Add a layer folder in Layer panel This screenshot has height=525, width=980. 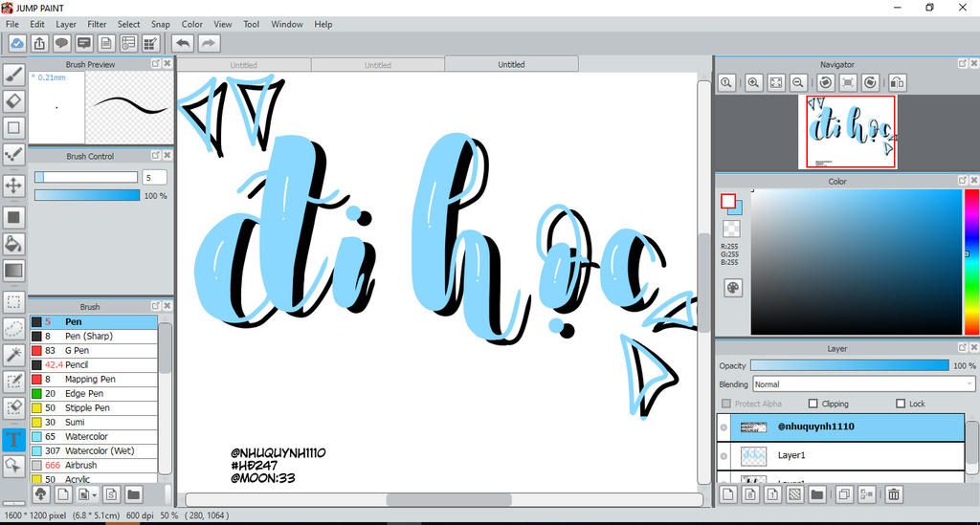coord(816,494)
